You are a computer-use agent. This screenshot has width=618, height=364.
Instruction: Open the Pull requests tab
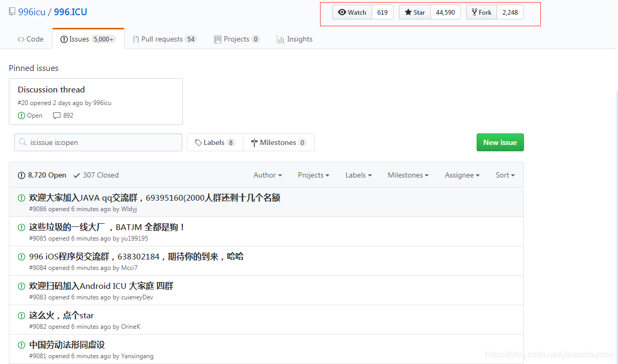coord(164,39)
